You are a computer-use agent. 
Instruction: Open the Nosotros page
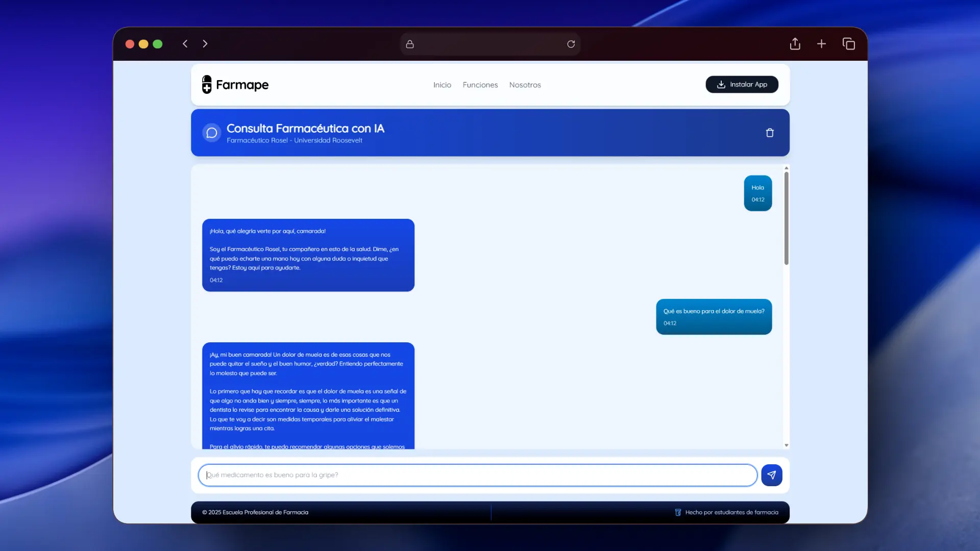[525, 85]
